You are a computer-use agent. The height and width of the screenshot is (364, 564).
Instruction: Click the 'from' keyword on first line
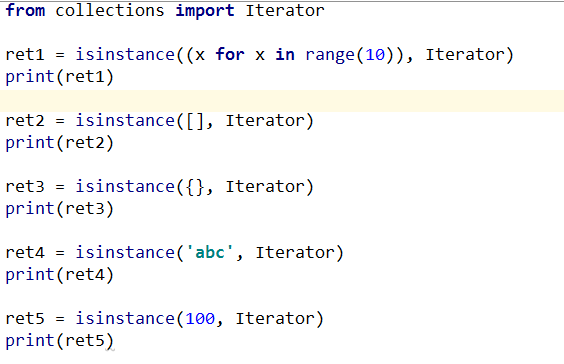pos(26,10)
